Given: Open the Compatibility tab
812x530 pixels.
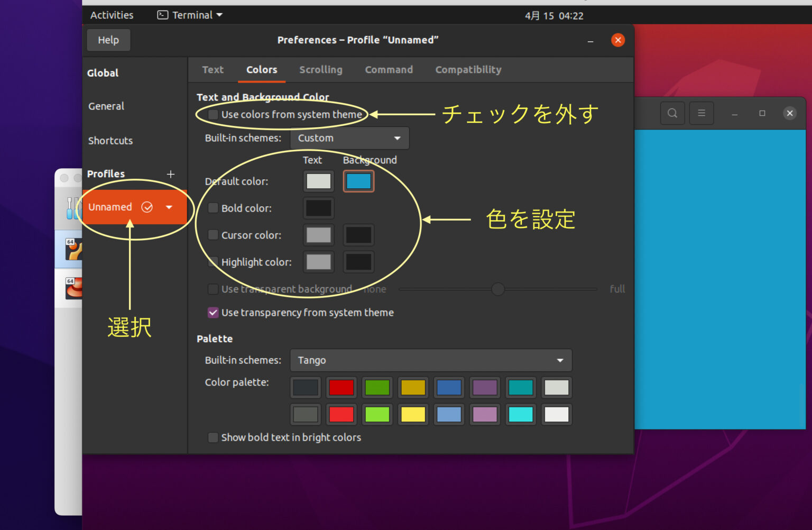Looking at the screenshot, I should [468, 69].
